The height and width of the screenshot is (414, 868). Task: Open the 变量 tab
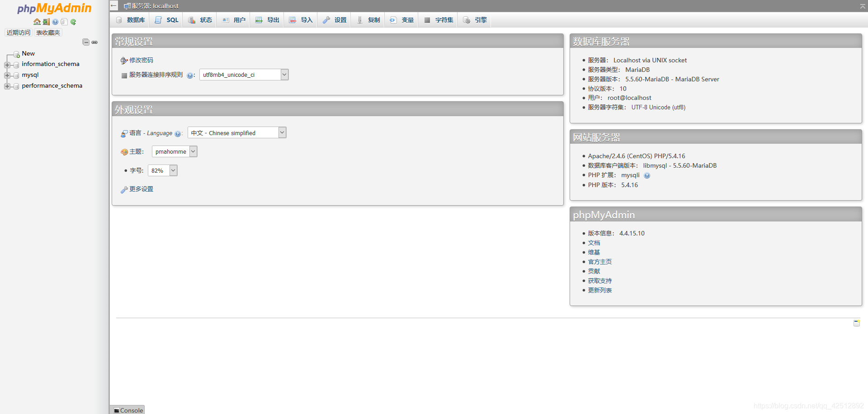(402, 20)
